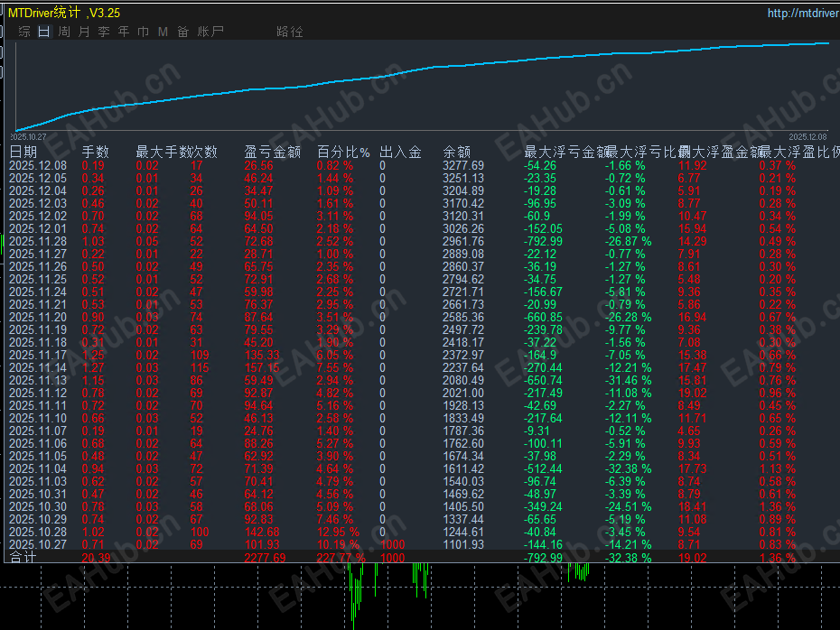Click the 盈亏金额 column header
Image resolution: width=840 pixels, height=630 pixels.
click(272, 152)
